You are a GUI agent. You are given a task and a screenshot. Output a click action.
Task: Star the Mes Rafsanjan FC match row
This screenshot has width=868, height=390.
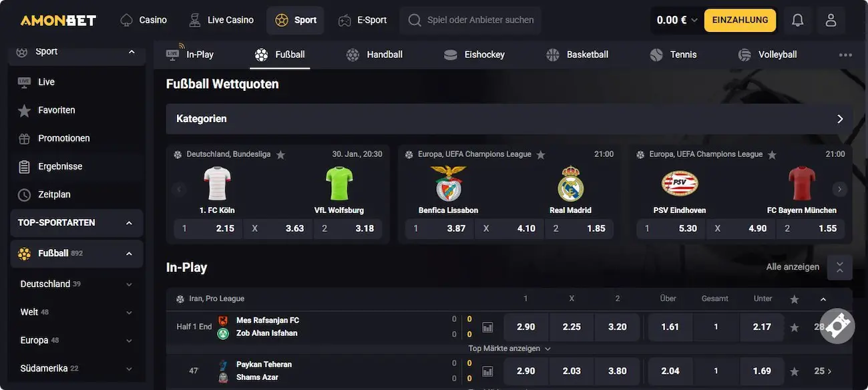[794, 327]
